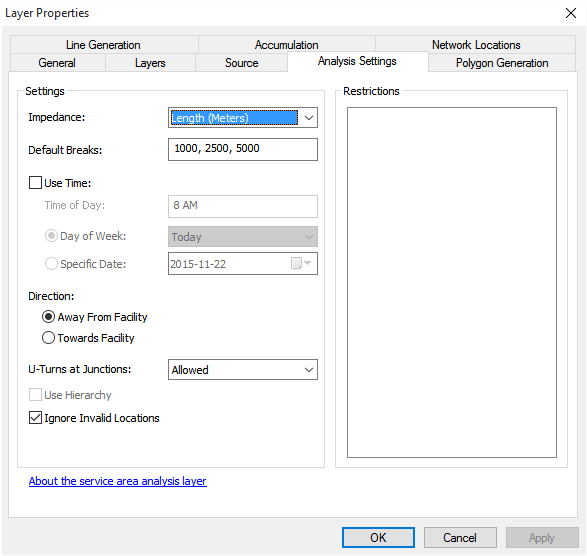
Task: Confirm with the OK button
Action: click(378, 537)
